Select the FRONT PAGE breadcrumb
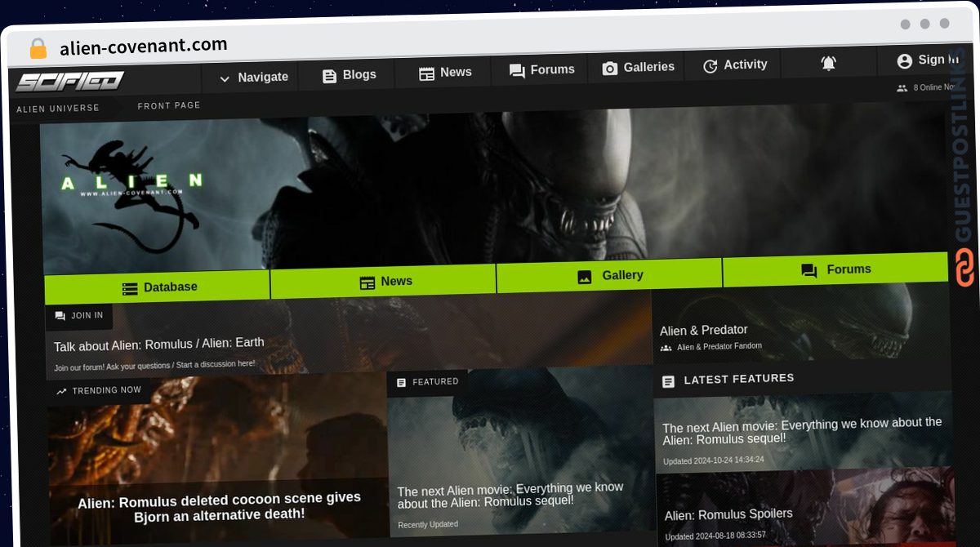Image resolution: width=980 pixels, height=547 pixels. pyautogui.click(x=169, y=105)
